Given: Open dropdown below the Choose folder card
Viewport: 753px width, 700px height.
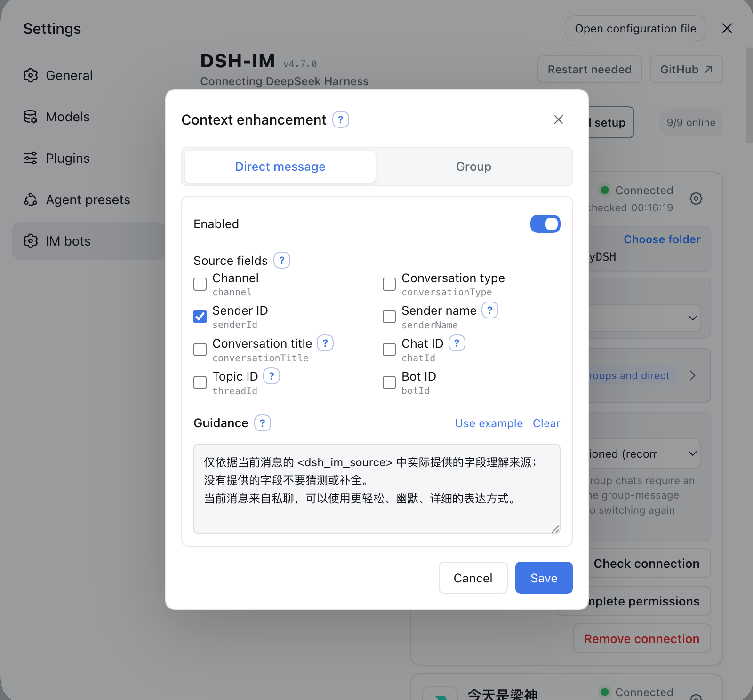Looking at the screenshot, I should (x=644, y=318).
